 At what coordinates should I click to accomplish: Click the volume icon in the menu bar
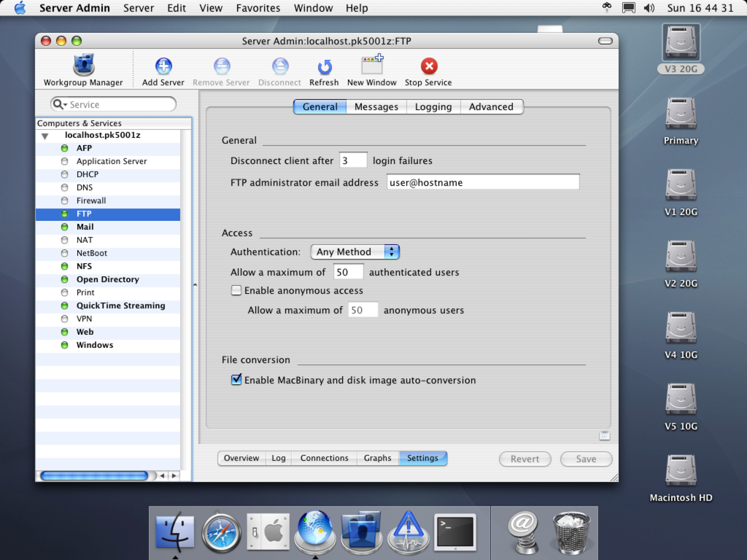(649, 8)
